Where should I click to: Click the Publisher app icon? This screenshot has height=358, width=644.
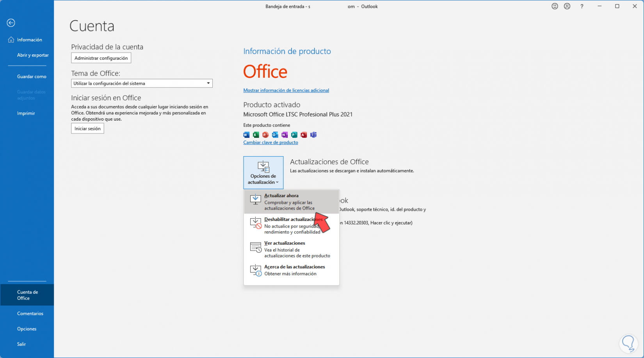tap(294, 135)
